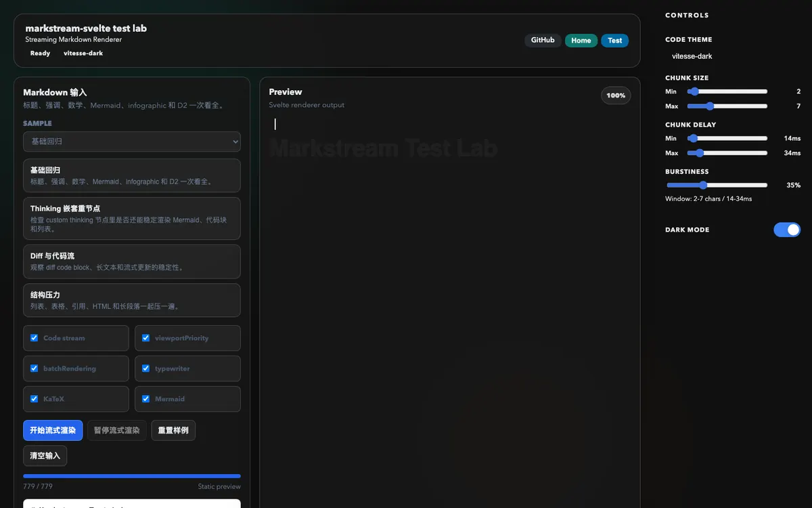812x508 pixels.
Task: Select the 基础回归 sample card
Action: point(132,175)
